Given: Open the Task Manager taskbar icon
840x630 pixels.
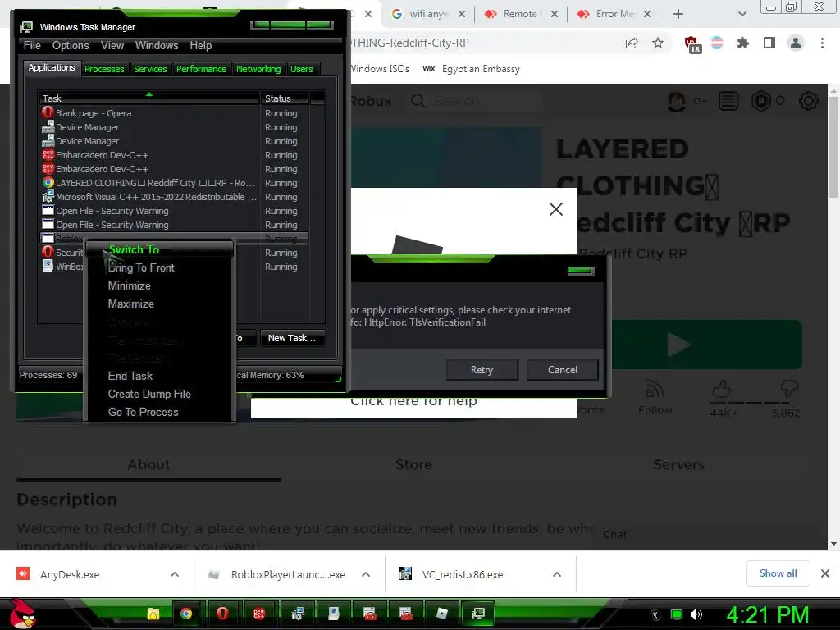Looking at the screenshot, I should [x=478, y=614].
